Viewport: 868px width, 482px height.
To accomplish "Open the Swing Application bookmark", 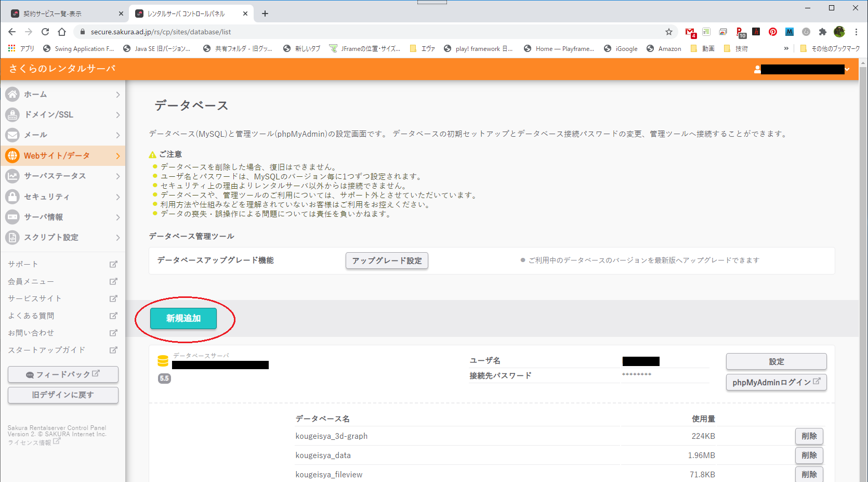I will [x=78, y=48].
